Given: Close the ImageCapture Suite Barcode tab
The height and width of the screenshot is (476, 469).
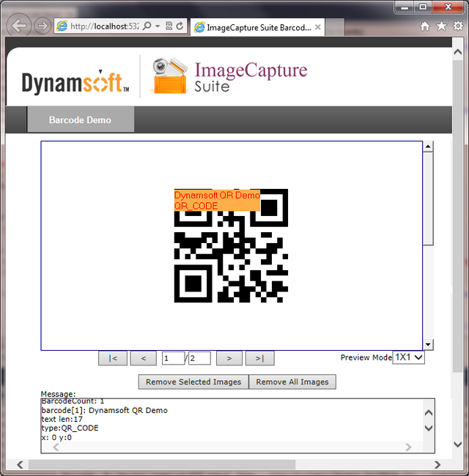Looking at the screenshot, I should 318,27.
